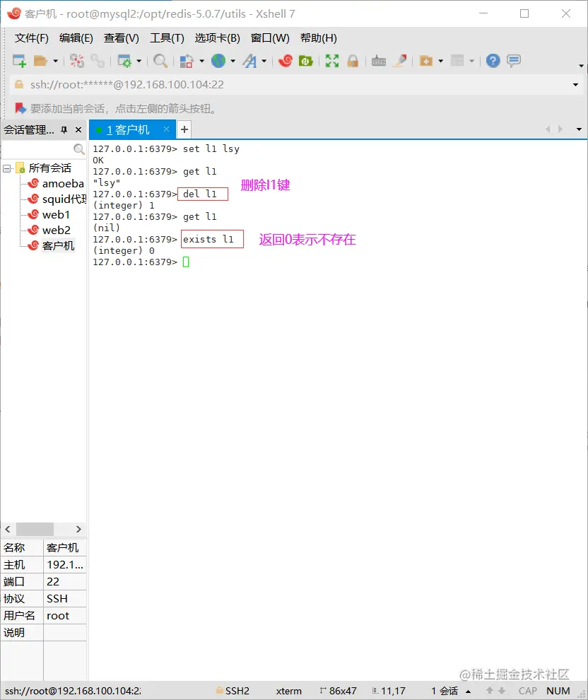Click the Disconnect toolbar icon
The image size is (588, 700).
77,61
